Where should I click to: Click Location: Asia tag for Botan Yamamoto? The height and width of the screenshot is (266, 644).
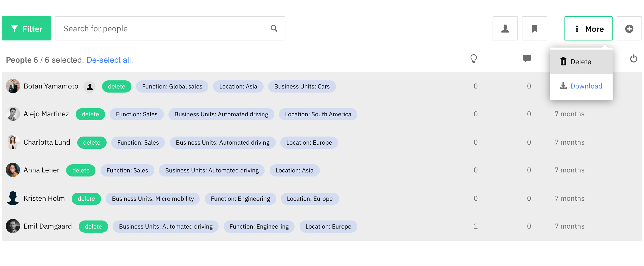pyautogui.click(x=238, y=86)
